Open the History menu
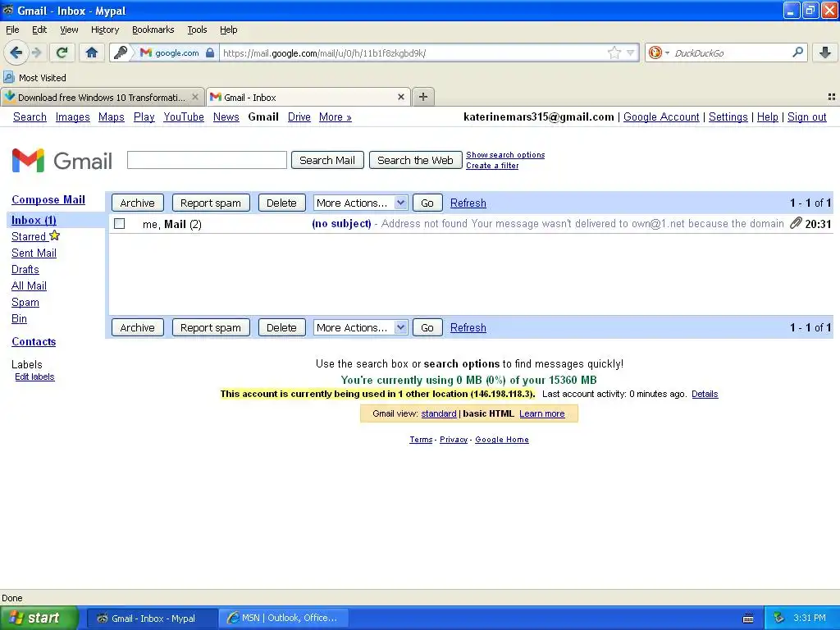Image resolution: width=840 pixels, height=630 pixels. click(105, 30)
